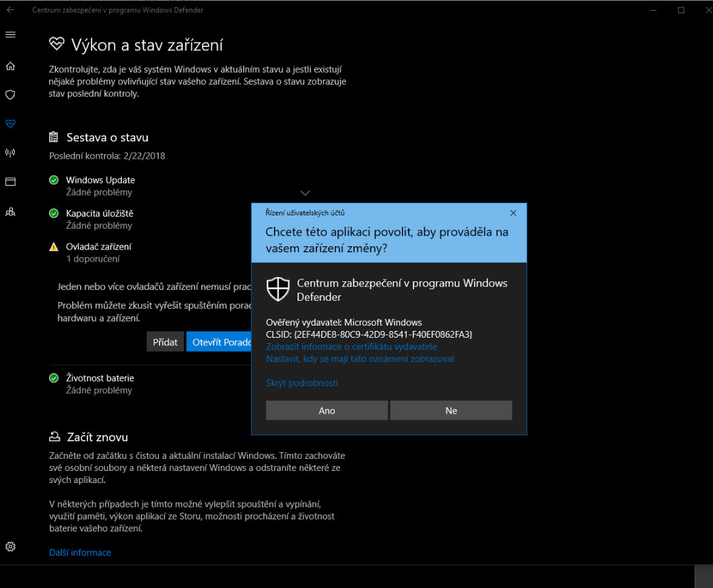Expand the Windows Update chevron
713x588 pixels.
(x=305, y=193)
